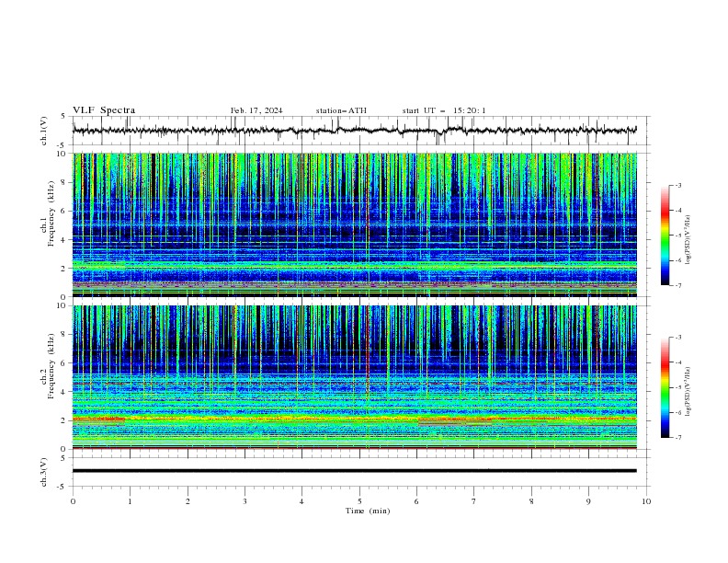Image resolution: width=728 pixels, height=563 pixels.
Task: Click the '10' time axis tick label
Action: pyautogui.click(x=646, y=501)
